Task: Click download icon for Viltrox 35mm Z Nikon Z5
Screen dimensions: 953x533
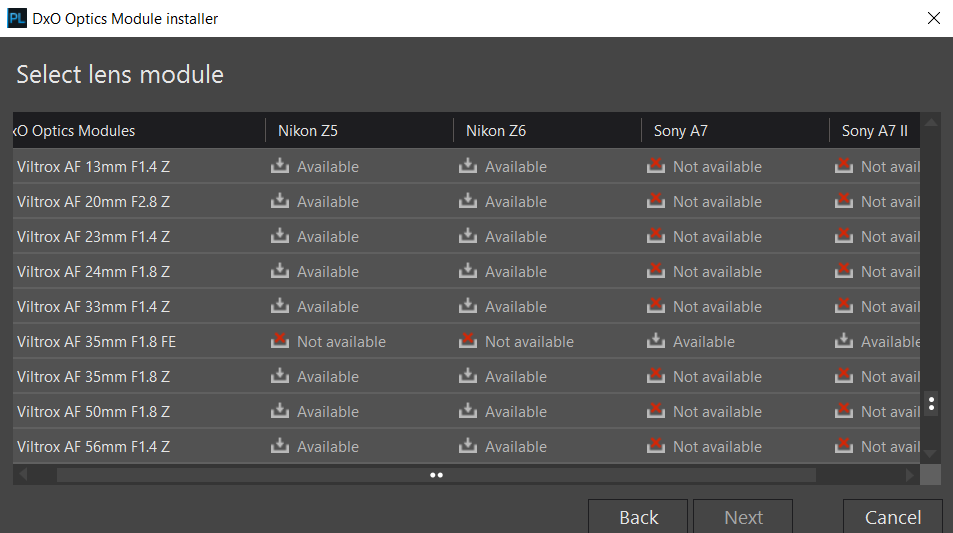Action: (x=280, y=376)
